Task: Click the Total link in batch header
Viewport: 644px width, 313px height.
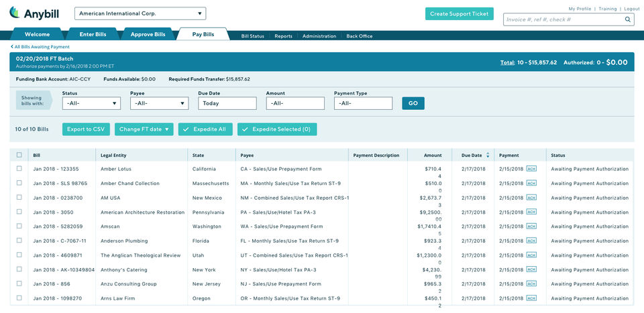Action: tap(506, 63)
